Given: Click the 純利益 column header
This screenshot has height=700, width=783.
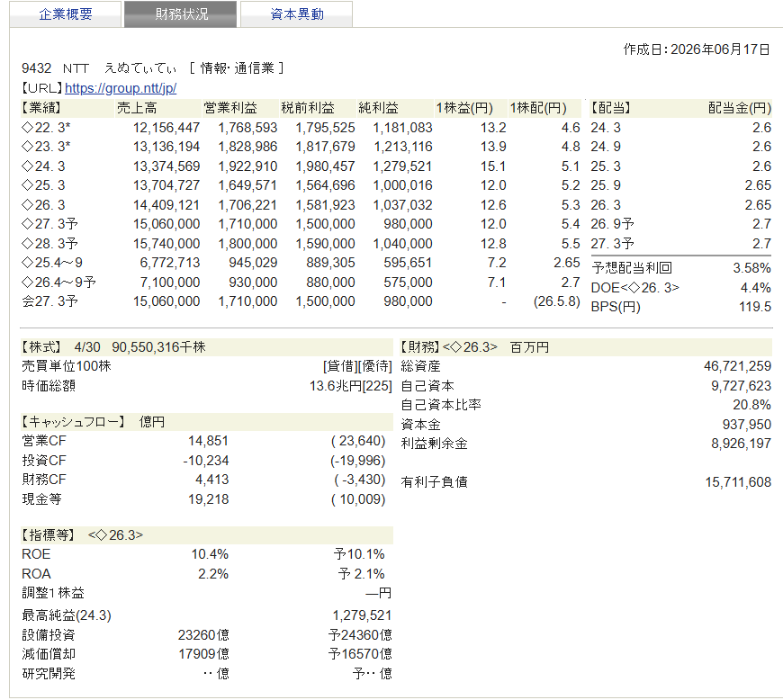Looking at the screenshot, I should [x=378, y=108].
